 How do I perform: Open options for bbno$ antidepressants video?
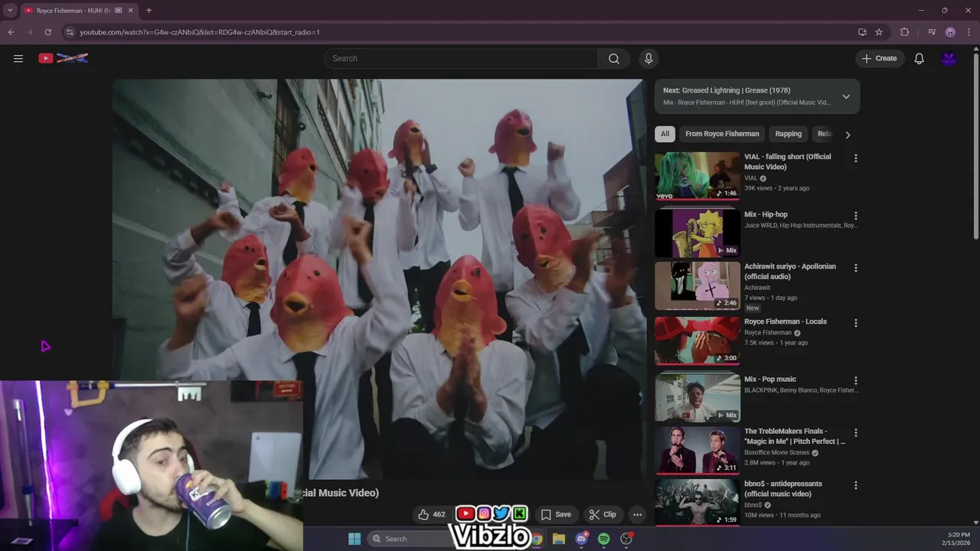[855, 485]
